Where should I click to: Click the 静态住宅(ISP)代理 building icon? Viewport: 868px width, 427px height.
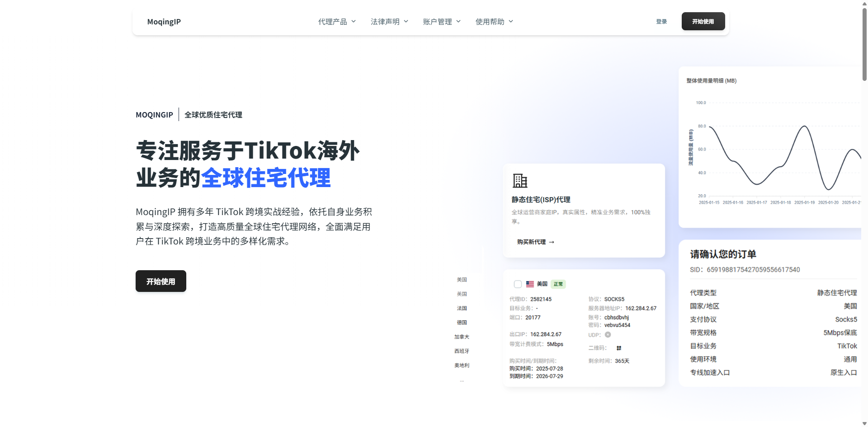pyautogui.click(x=520, y=180)
